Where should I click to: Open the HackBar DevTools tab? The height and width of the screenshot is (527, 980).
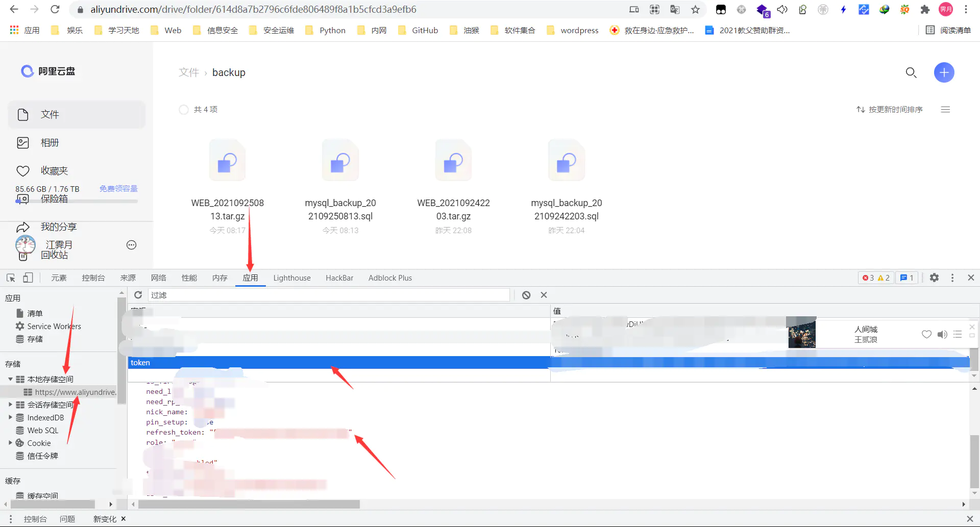(x=339, y=278)
